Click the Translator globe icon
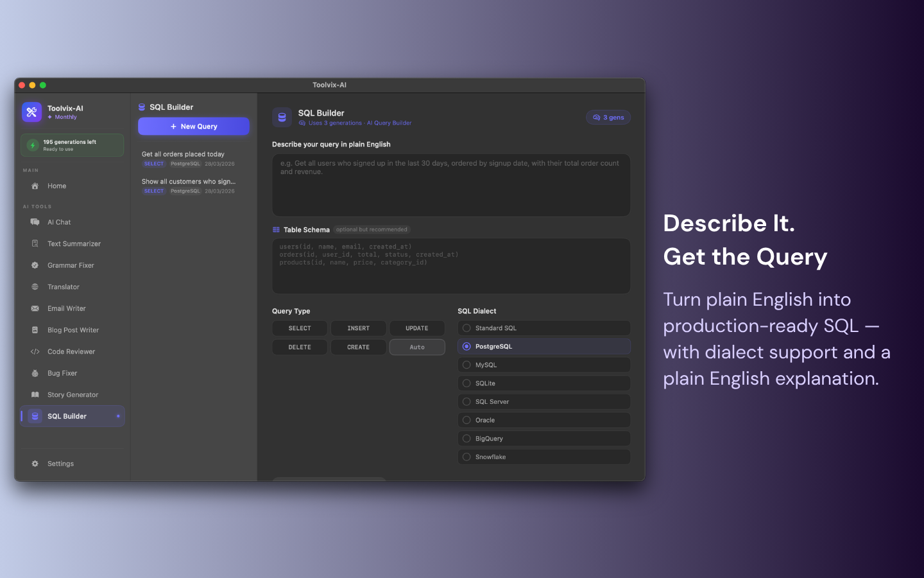924x578 pixels. point(35,287)
